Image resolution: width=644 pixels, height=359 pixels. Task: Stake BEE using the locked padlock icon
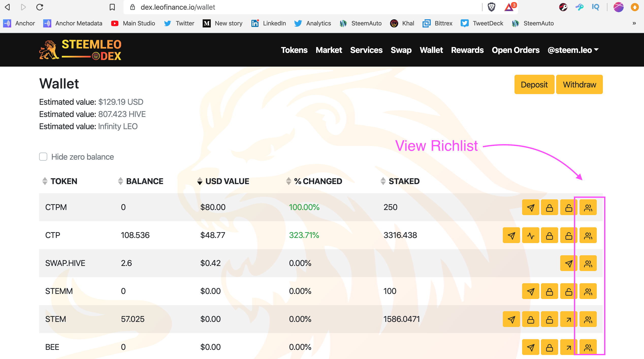(550, 347)
